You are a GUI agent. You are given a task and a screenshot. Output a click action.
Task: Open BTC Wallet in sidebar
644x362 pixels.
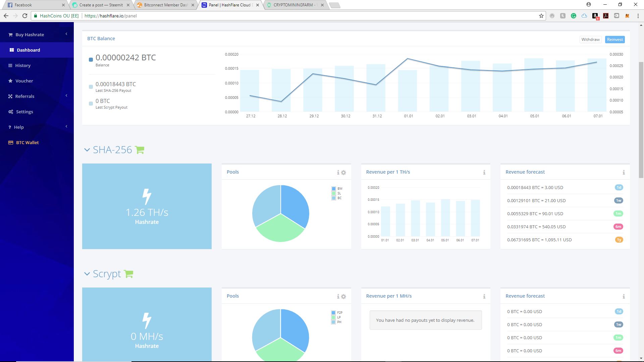coord(37,142)
